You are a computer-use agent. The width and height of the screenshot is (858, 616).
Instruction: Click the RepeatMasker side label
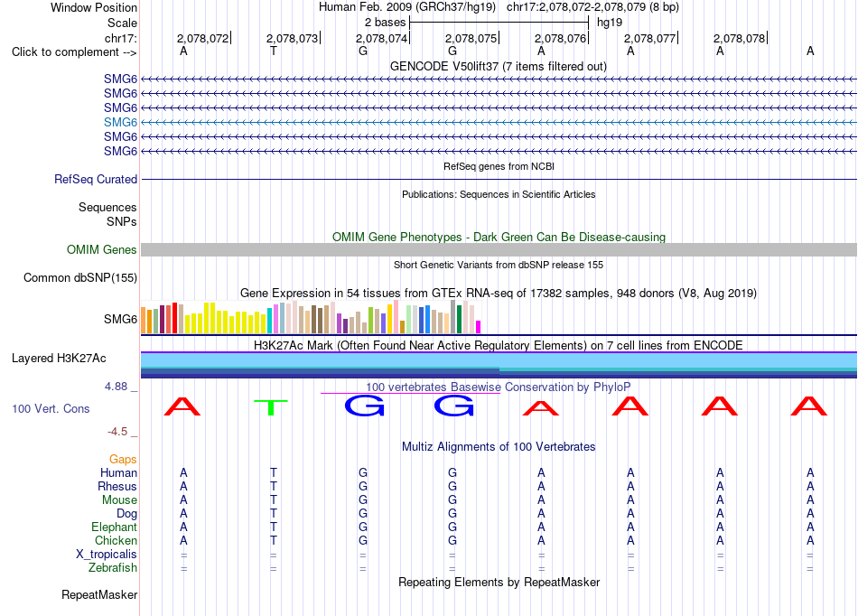[x=99, y=594]
